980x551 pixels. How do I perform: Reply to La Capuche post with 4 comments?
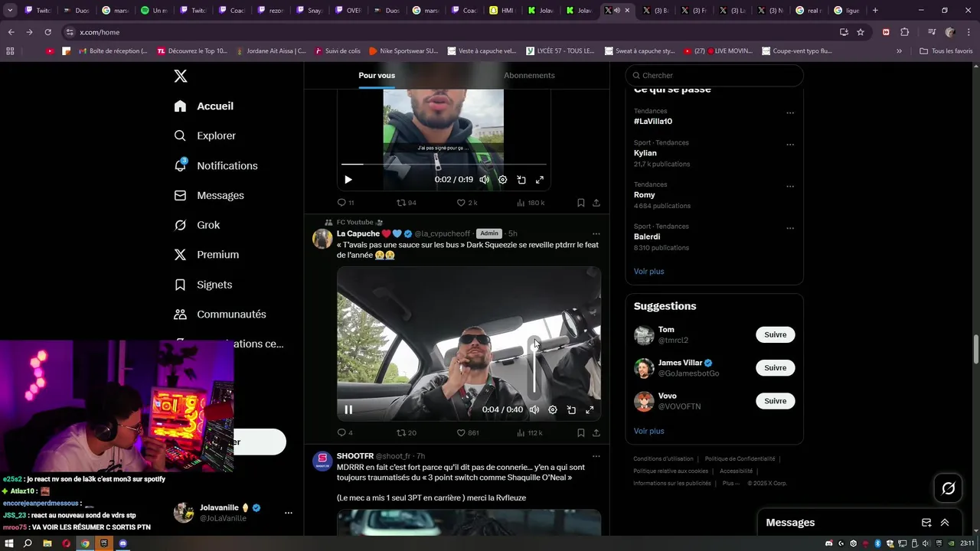coord(345,433)
